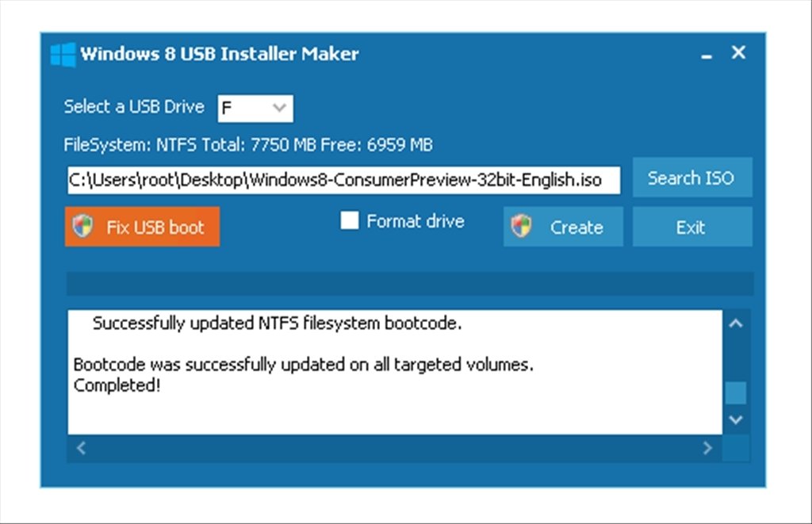The image size is (812, 524).
Task: Click the horizontal scroll left arrow
Action: (x=81, y=448)
